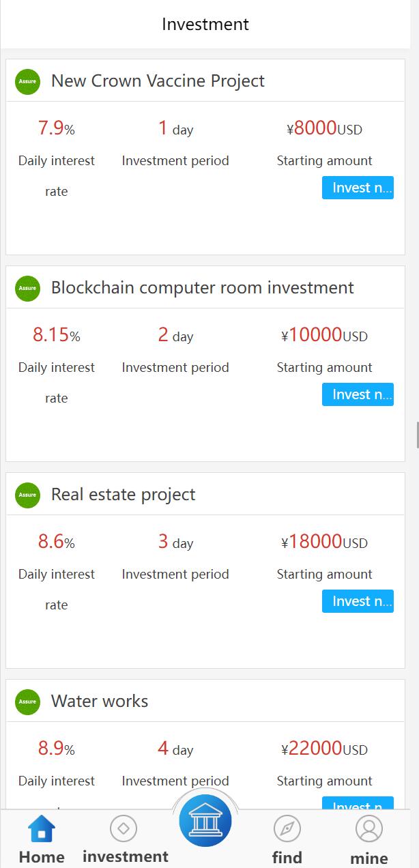Open the Water works project heading
Viewport: 419px width, 868px height.
pyautogui.click(x=100, y=701)
